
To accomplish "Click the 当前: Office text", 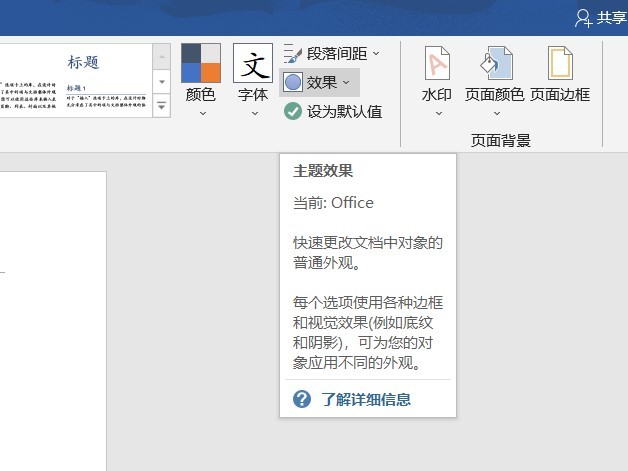I will (333, 203).
